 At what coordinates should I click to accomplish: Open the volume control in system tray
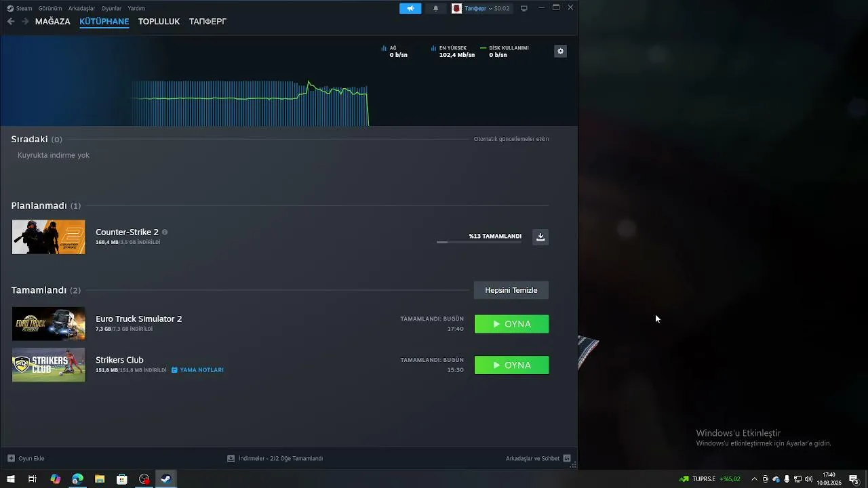click(808, 479)
